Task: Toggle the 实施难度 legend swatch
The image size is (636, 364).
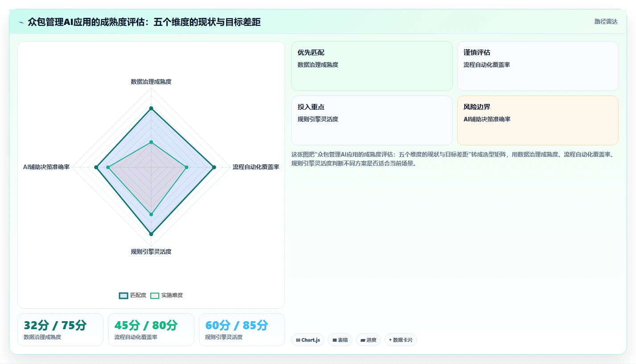Action: pos(155,295)
